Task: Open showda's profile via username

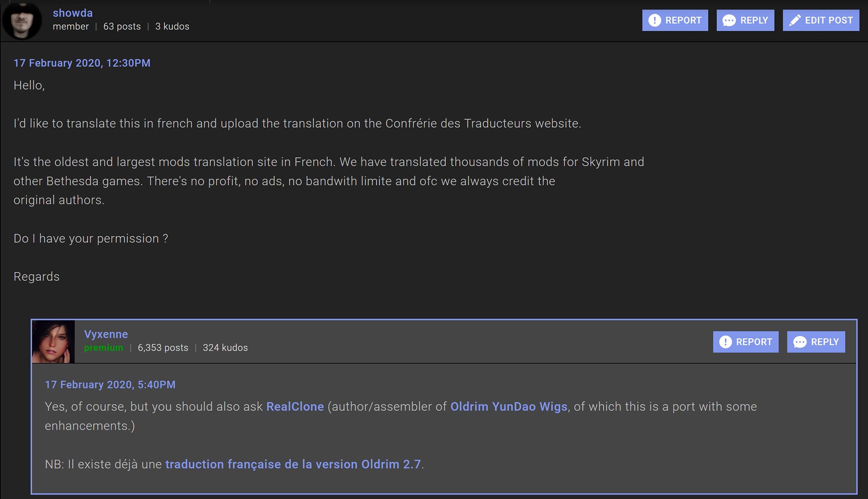Action: (x=72, y=13)
